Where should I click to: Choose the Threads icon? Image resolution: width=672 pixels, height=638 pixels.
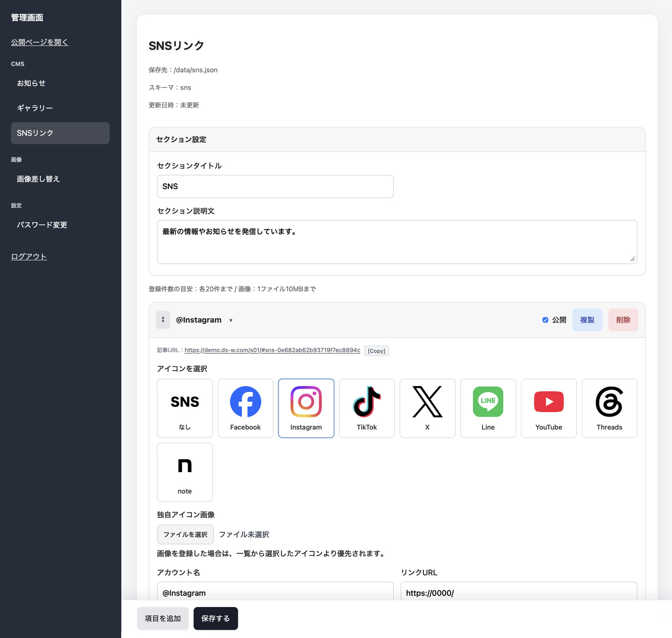pyautogui.click(x=609, y=408)
